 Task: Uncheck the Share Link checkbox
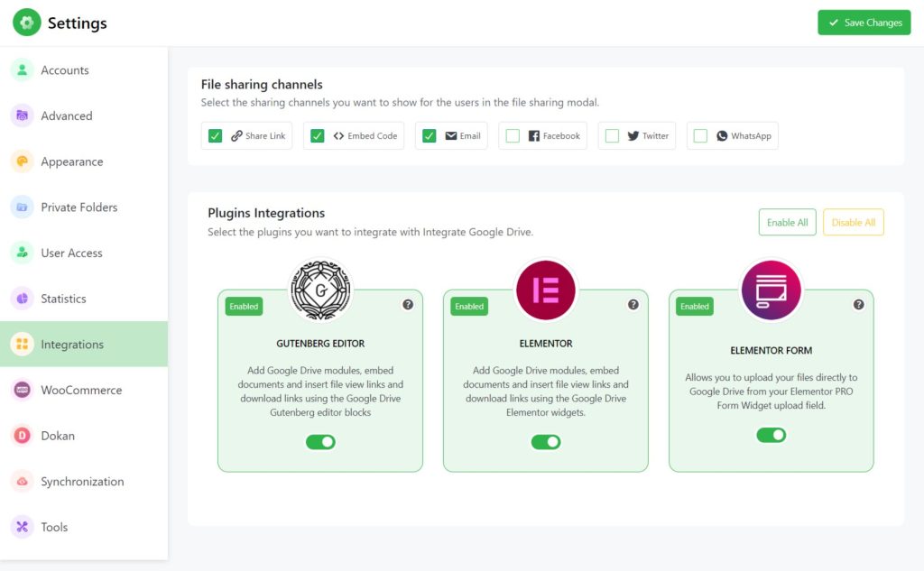215,135
